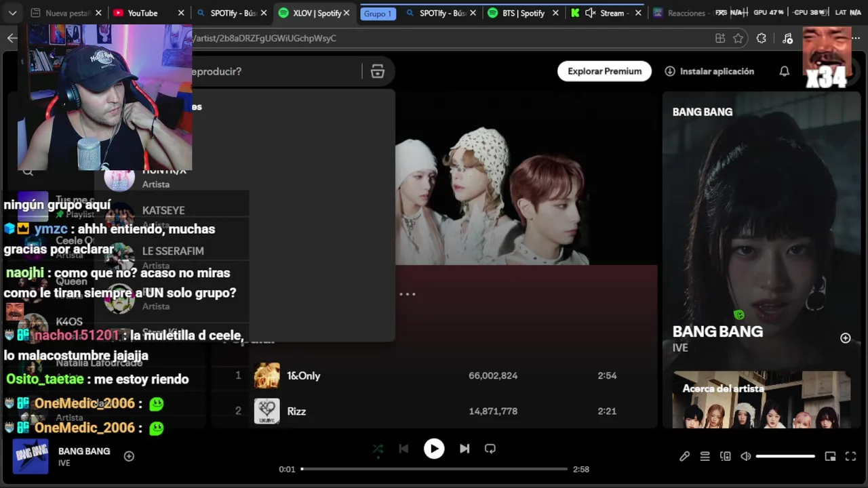868x488 pixels.
Task: Select KATSEYE from search suggestions
Action: tap(163, 211)
